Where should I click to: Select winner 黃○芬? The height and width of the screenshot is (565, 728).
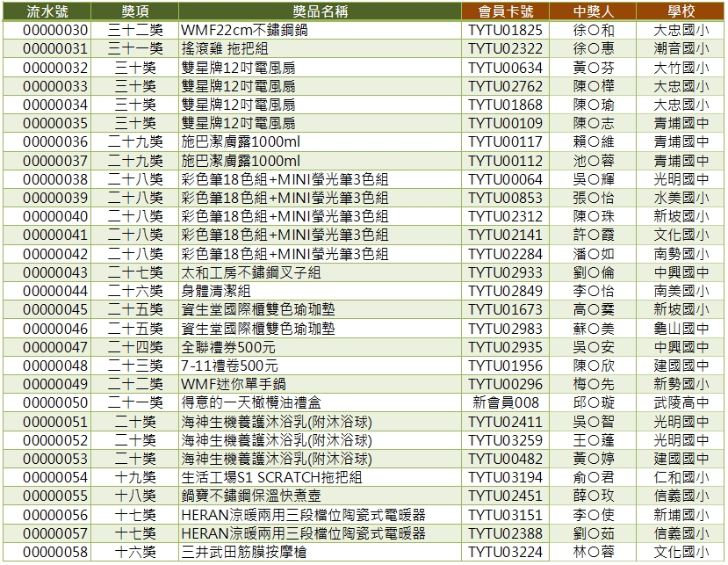pos(594,68)
